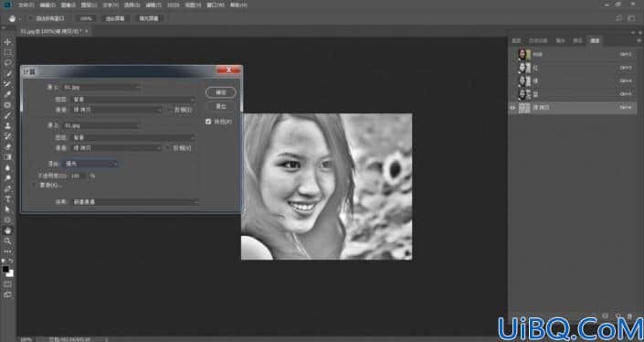Toggle visibility of RGB channel
This screenshot has height=342, width=644.
(512, 54)
